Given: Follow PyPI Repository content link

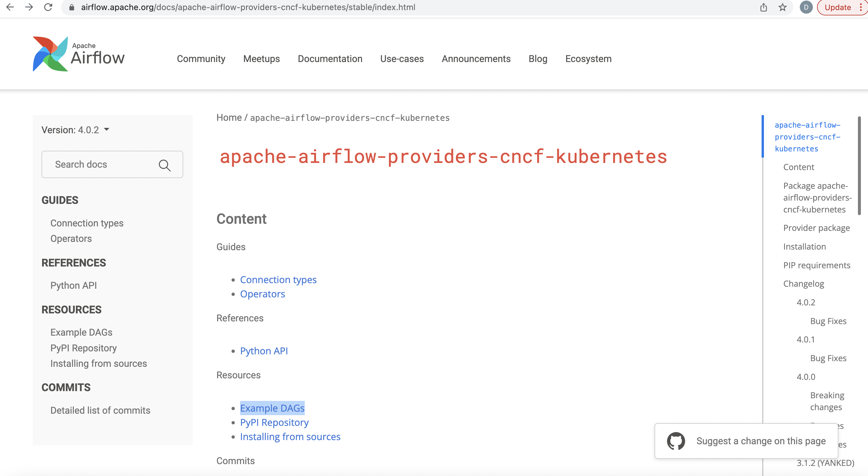Looking at the screenshot, I should pyautogui.click(x=274, y=422).
